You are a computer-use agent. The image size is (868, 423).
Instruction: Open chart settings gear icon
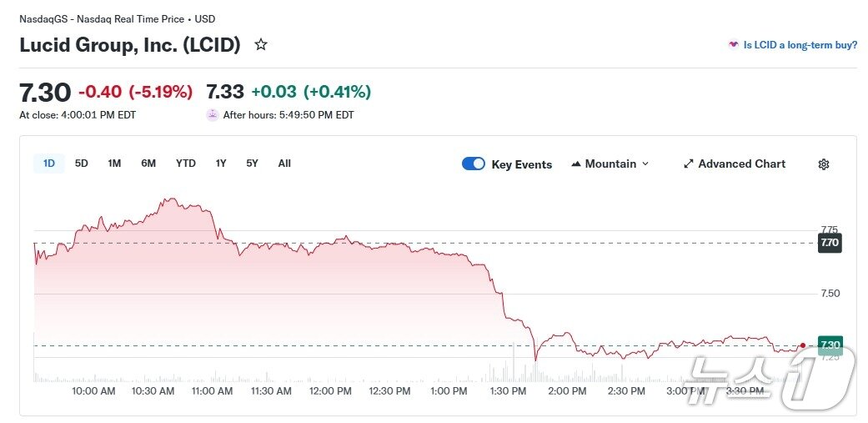tap(824, 164)
